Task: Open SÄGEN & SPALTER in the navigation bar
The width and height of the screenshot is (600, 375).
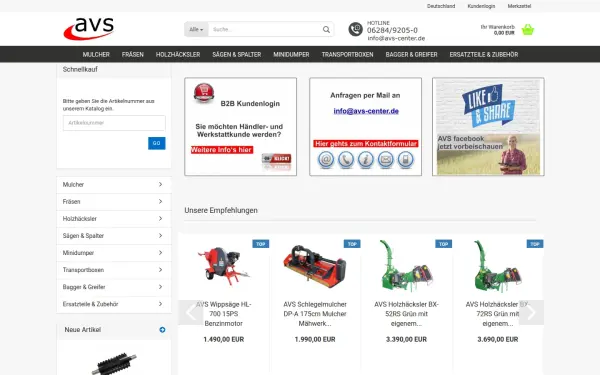Action: [x=237, y=54]
